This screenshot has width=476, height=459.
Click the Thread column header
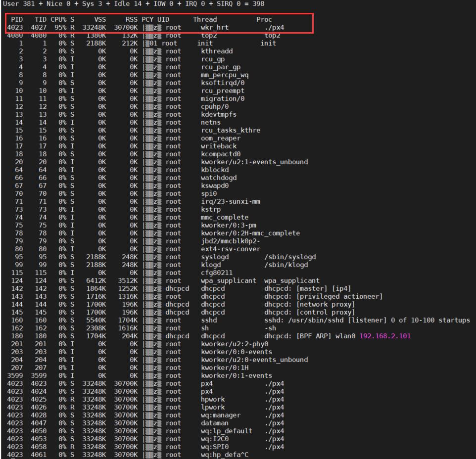point(205,19)
